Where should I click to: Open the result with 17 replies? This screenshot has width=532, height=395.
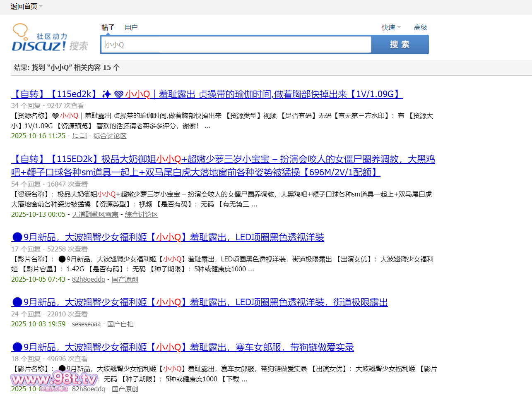(168, 237)
